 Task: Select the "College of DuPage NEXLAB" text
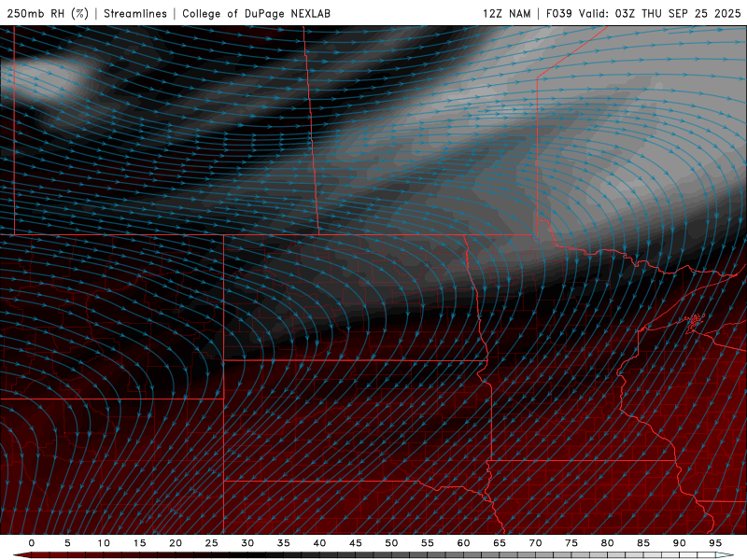(256, 13)
